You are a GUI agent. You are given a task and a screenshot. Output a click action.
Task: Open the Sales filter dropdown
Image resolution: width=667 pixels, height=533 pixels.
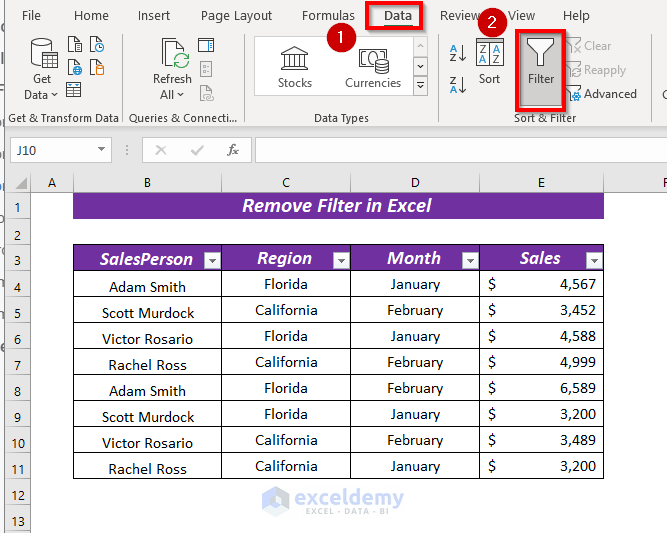coord(594,260)
